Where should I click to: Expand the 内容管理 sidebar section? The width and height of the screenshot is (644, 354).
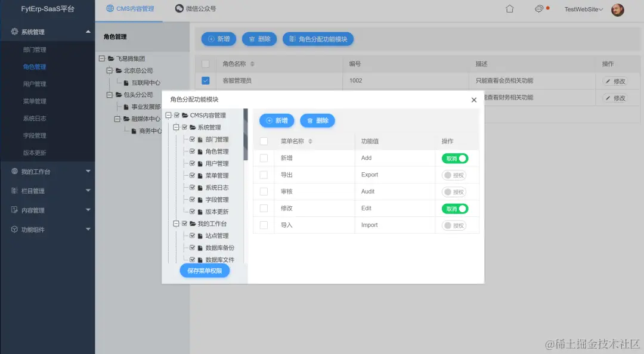coord(48,209)
